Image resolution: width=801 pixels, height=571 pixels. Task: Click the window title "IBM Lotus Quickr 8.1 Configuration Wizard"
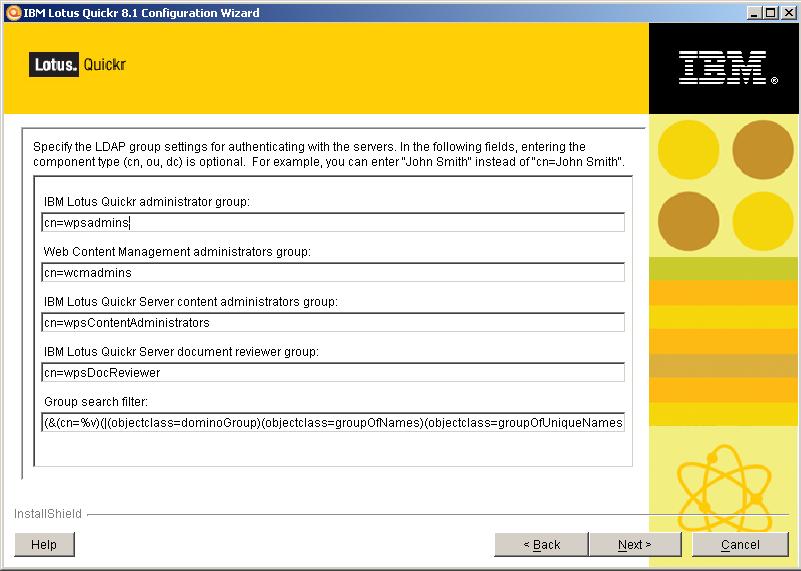click(142, 13)
